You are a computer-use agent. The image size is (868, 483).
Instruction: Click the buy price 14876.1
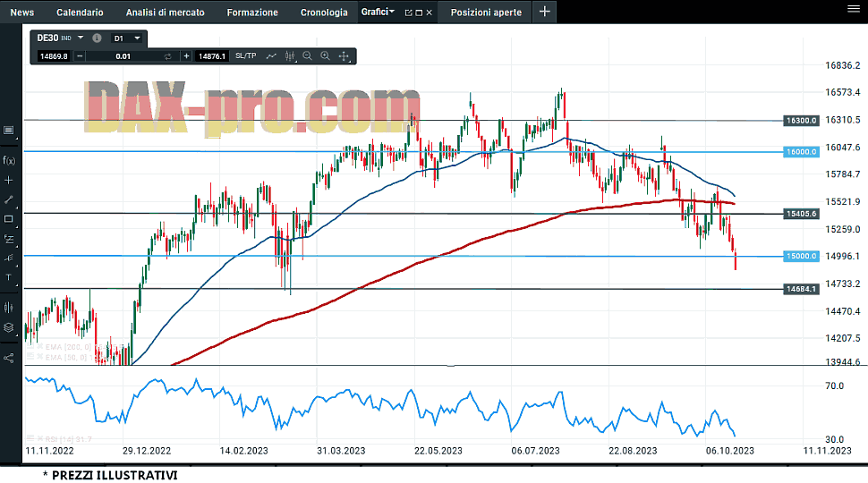click(x=212, y=55)
